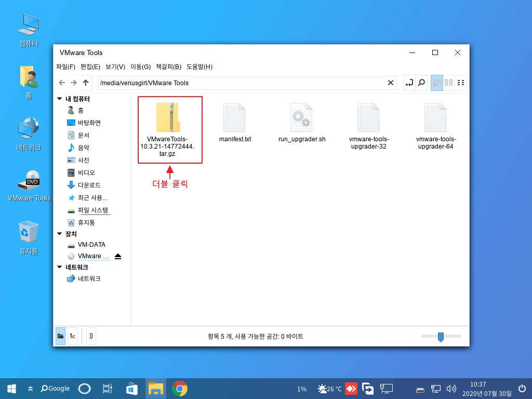532x399 pixels.
Task: Show tree view in the sidebar
Action: pos(73,336)
